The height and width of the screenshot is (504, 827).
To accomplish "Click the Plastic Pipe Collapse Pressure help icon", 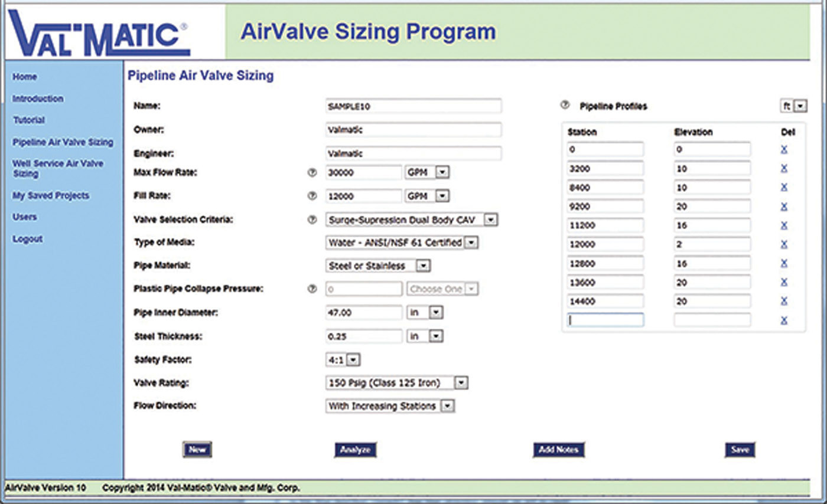I will [312, 289].
